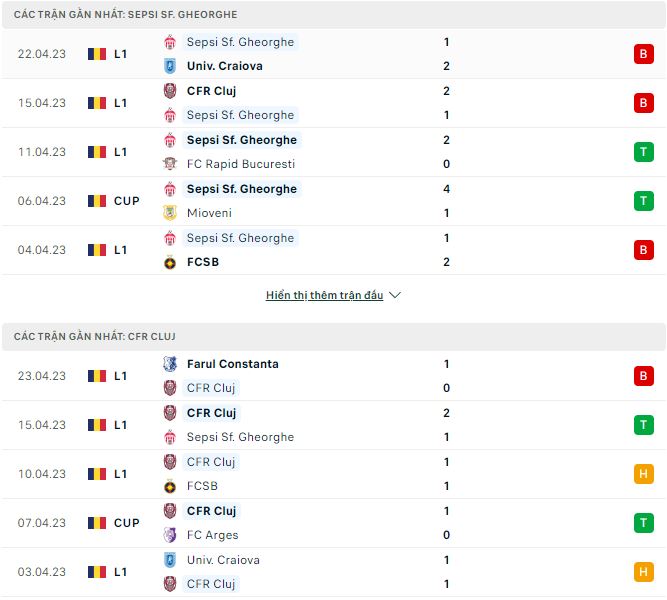Click the orange H badge for 10.04.23
The width and height of the screenshot is (667, 600).
[643, 474]
